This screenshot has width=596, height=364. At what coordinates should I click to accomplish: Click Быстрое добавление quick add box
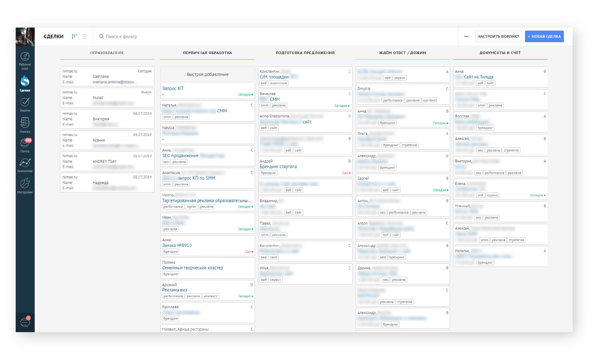[x=208, y=74]
